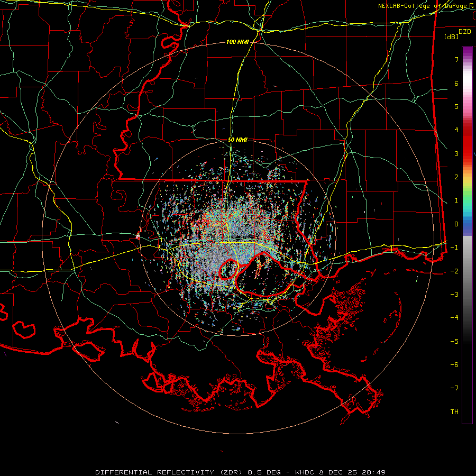Screen dimensions: 476x476
Task: Click the 3 dB legend label
Action: [456, 153]
